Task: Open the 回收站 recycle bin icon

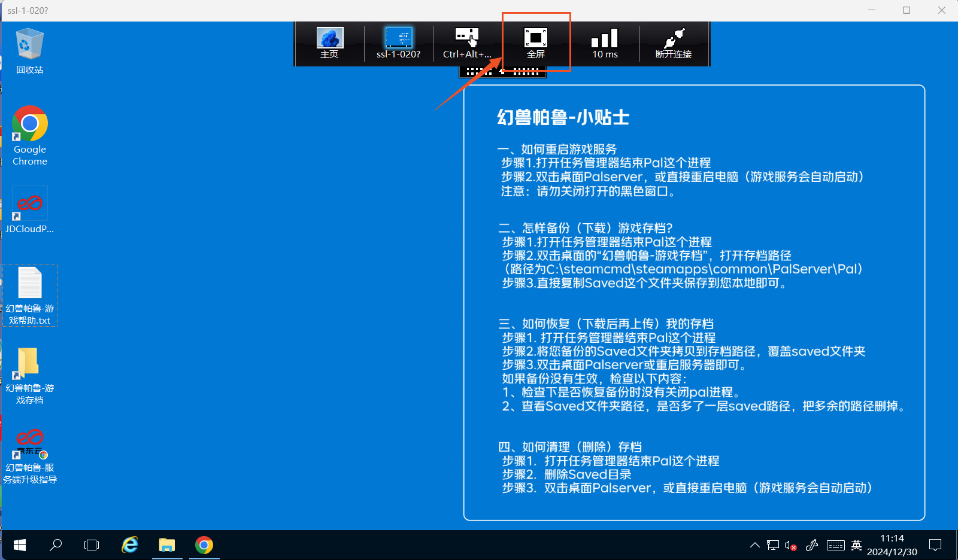Action: 30,51
